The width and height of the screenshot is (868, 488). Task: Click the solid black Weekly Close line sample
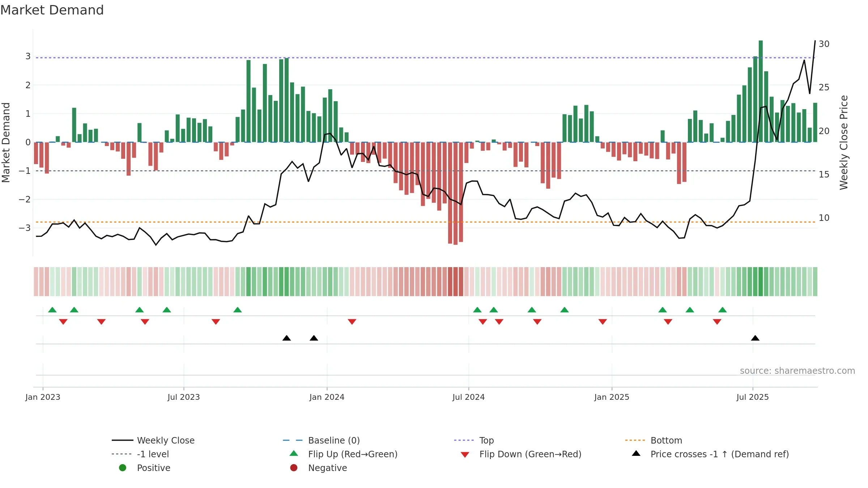point(123,440)
